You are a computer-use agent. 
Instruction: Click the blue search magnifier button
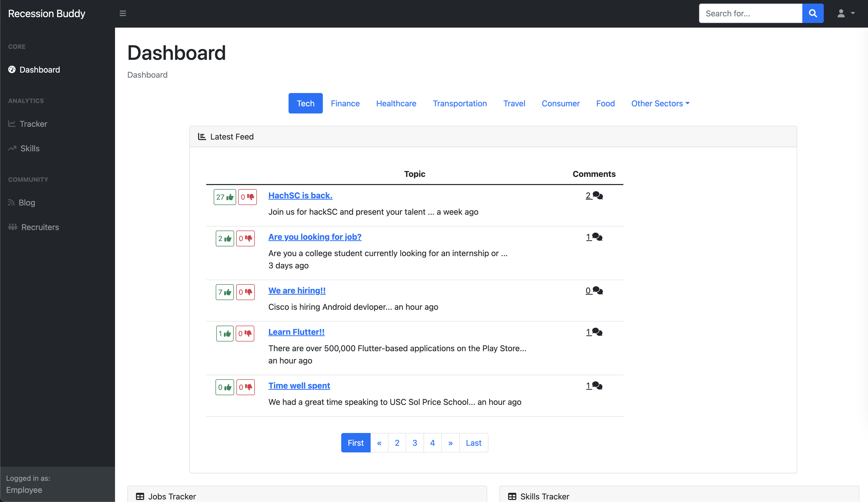(813, 14)
